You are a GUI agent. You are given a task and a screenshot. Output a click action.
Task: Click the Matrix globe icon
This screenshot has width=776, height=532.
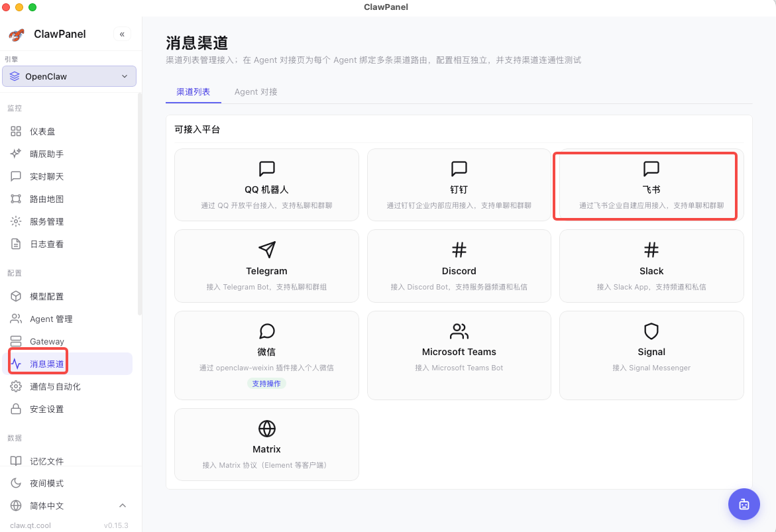267,429
